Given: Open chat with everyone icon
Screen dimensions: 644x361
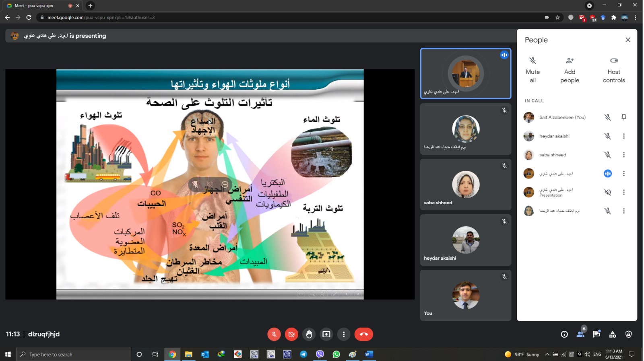Looking at the screenshot, I should [x=597, y=334].
